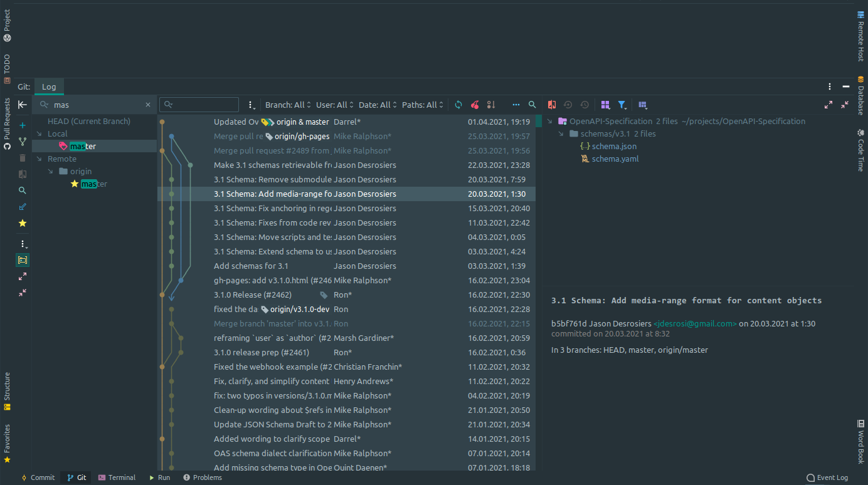Click the Cherry-Pick icon
The image size is (868, 485).
click(475, 105)
